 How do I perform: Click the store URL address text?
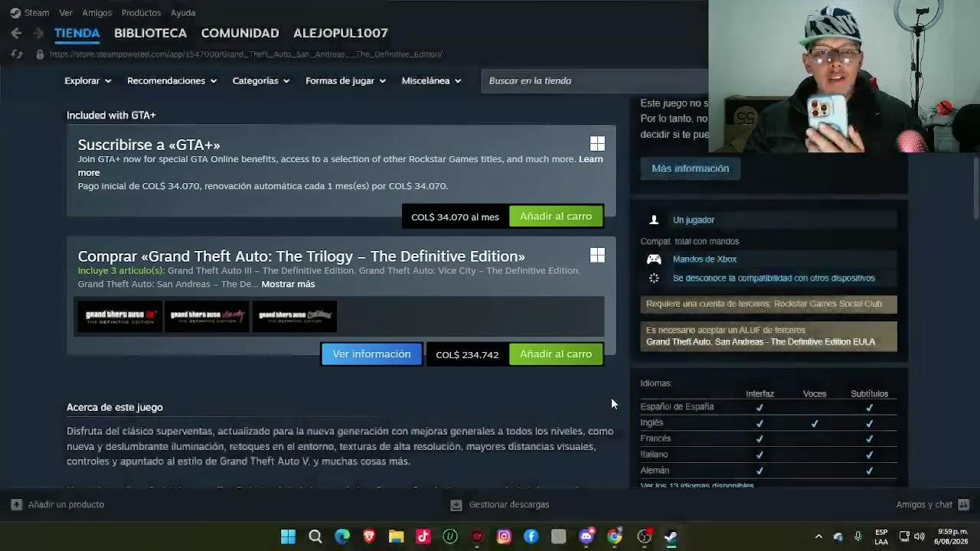(x=246, y=54)
